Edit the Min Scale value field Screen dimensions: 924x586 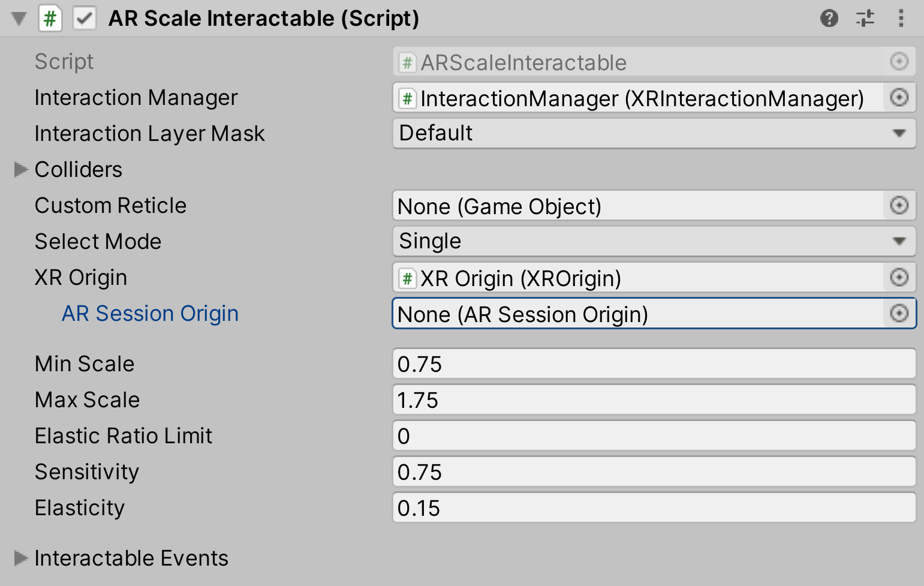654,363
